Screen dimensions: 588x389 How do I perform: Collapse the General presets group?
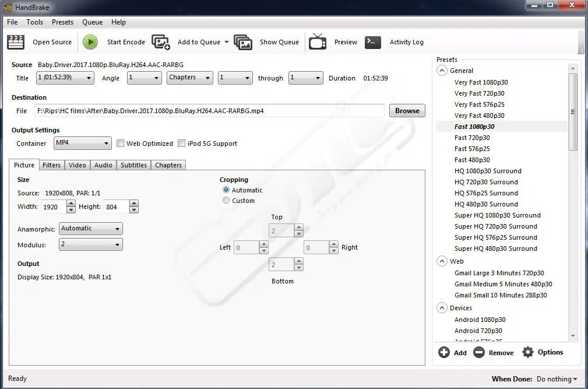coord(442,71)
